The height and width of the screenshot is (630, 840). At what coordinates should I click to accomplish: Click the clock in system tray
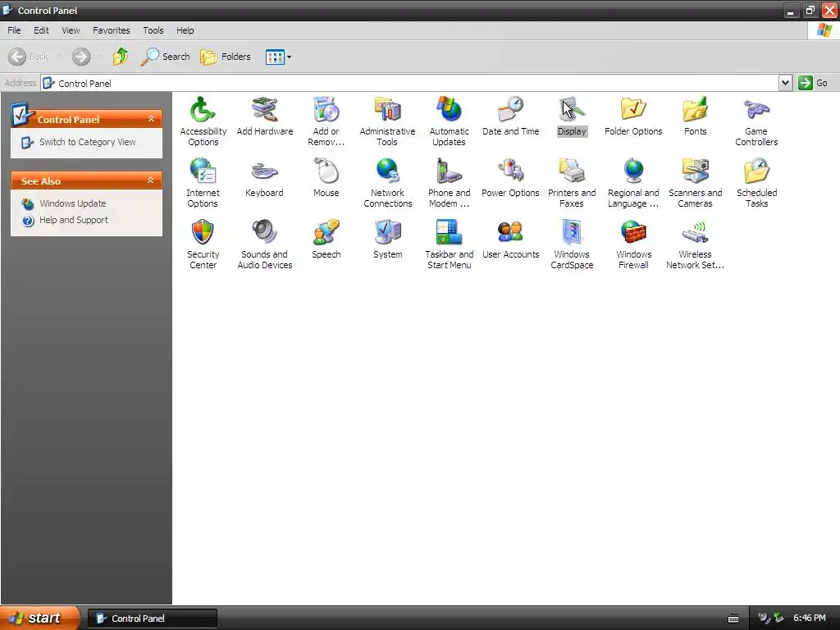click(810, 619)
